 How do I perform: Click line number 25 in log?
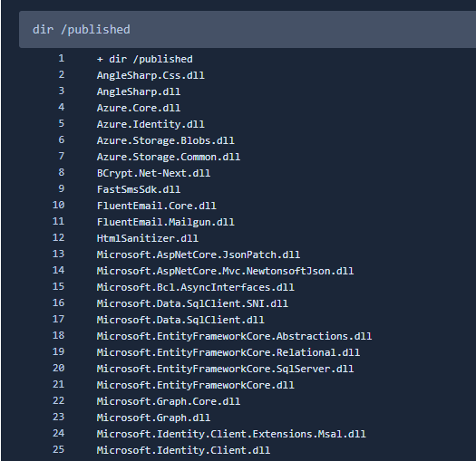click(58, 449)
